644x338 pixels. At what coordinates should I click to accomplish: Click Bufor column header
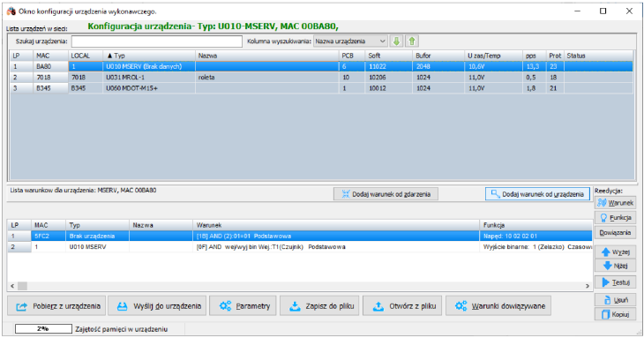tap(438, 56)
